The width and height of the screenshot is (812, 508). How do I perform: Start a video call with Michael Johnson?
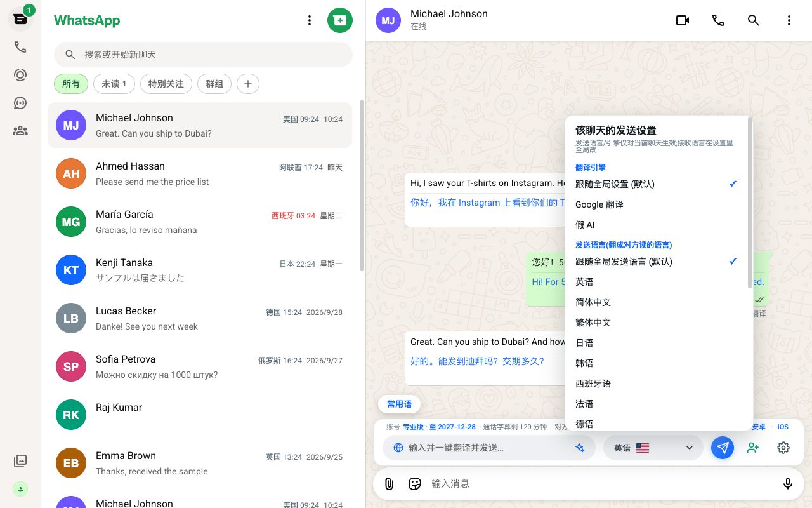pos(683,20)
